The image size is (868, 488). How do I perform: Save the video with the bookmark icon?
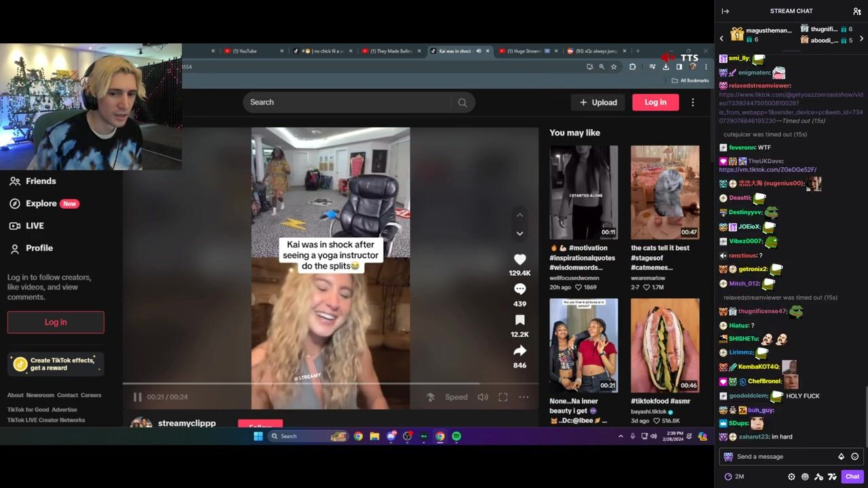[519, 320]
